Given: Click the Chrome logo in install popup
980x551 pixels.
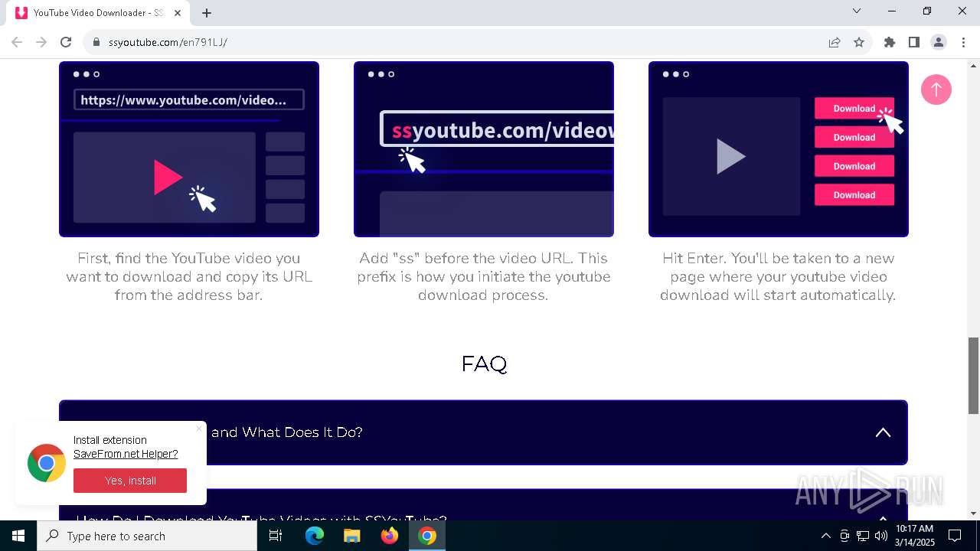Looking at the screenshot, I should click(x=47, y=463).
